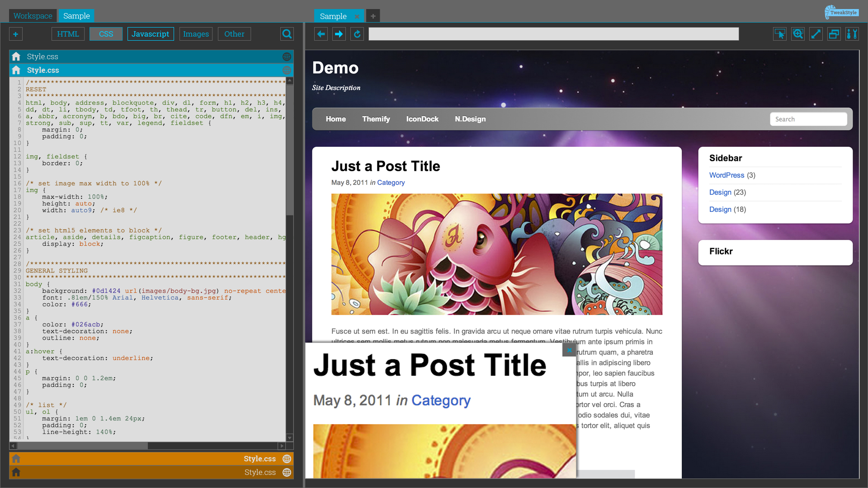Open the overlapping windows view icon
The width and height of the screenshot is (868, 488).
(x=834, y=34)
